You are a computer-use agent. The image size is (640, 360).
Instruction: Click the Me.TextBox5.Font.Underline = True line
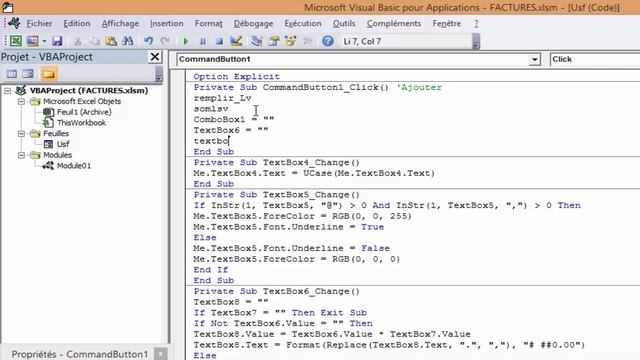pos(289,227)
